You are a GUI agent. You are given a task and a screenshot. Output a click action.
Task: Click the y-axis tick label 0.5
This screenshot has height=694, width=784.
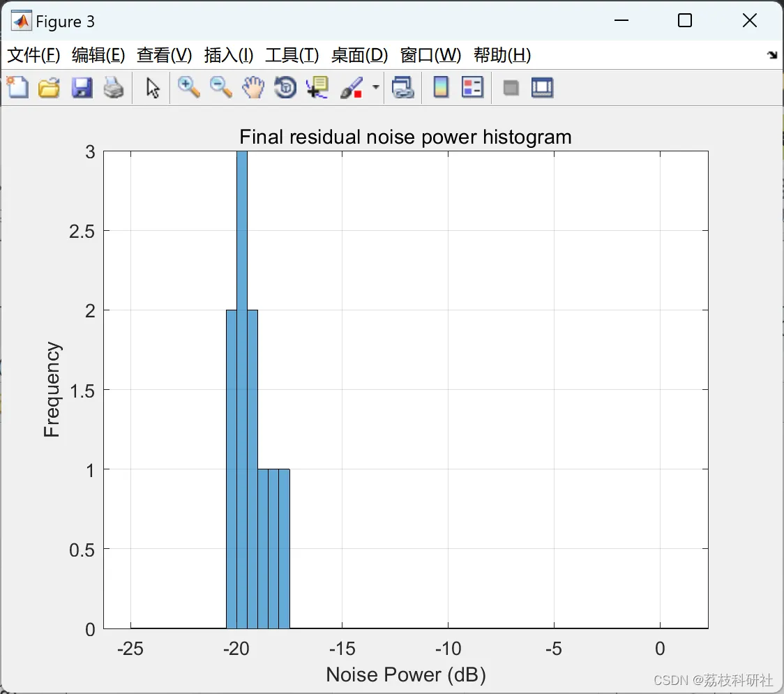click(82, 550)
